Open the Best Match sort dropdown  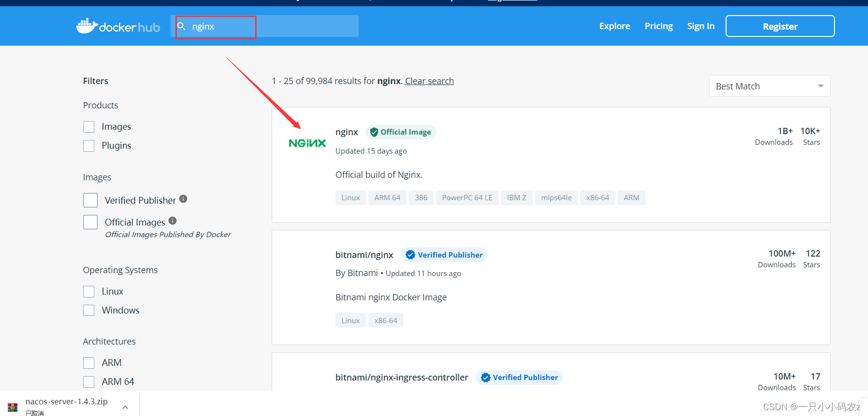[769, 86]
